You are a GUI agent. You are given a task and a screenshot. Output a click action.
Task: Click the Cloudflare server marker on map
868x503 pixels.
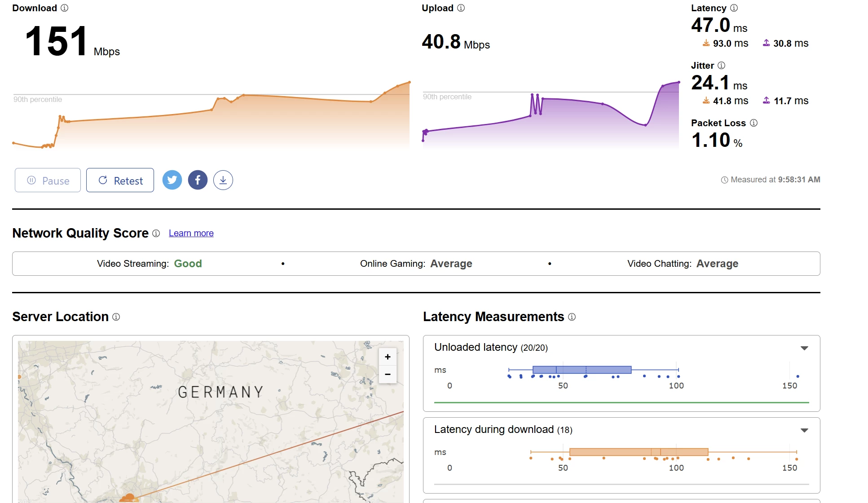click(x=128, y=498)
